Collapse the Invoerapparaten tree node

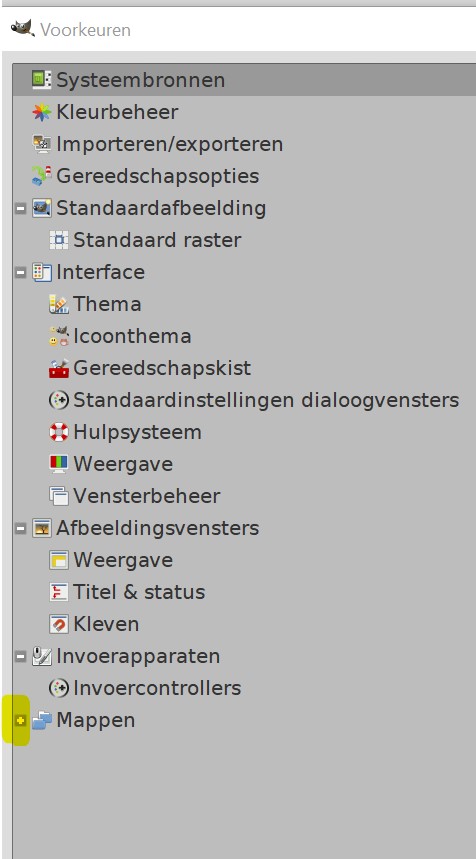tap(21, 656)
